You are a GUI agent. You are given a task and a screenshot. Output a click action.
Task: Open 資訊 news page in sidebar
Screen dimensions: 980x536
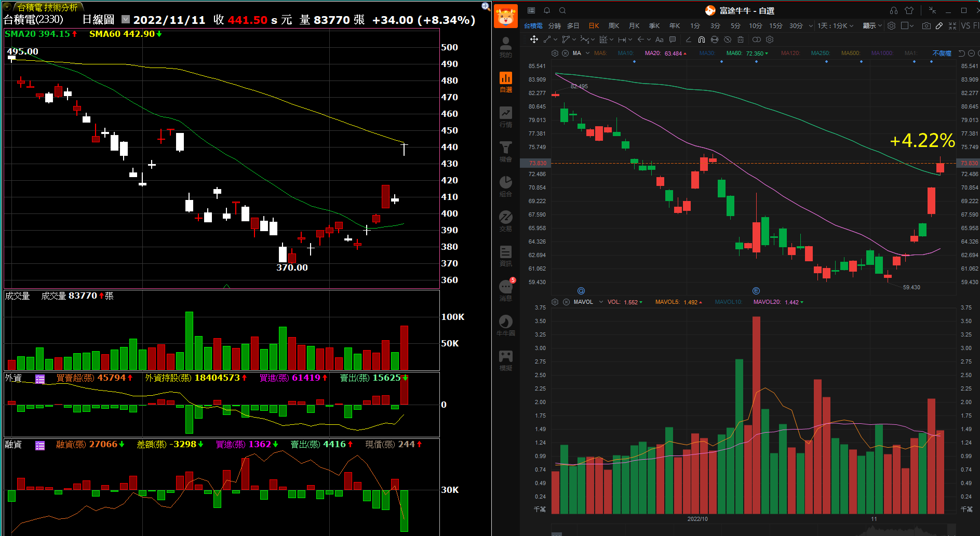coord(506,256)
